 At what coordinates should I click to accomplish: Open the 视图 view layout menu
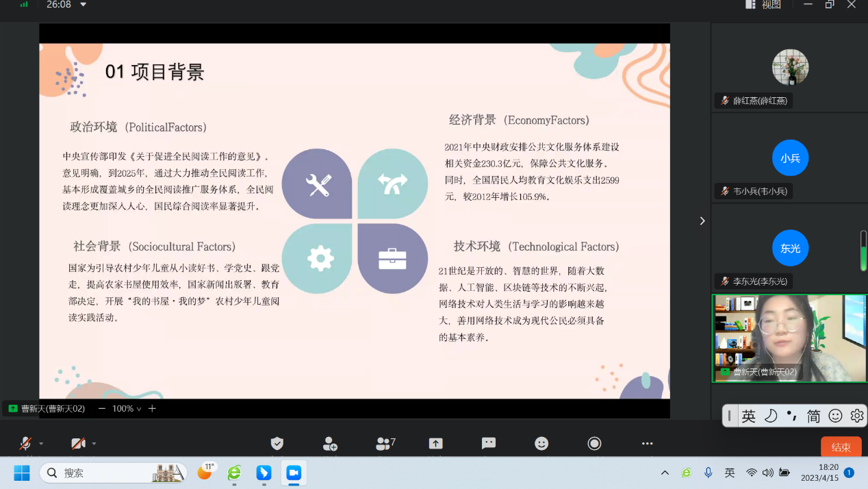click(x=763, y=5)
